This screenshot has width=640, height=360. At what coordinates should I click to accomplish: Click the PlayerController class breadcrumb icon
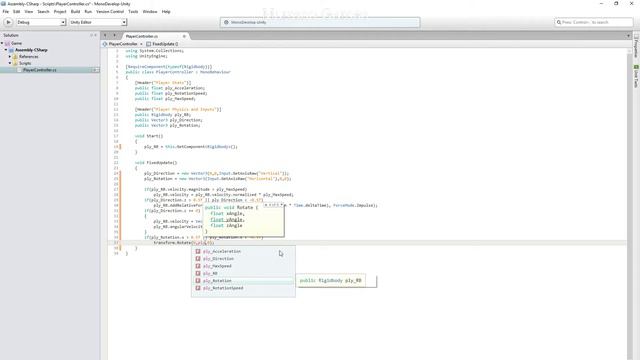point(105,44)
